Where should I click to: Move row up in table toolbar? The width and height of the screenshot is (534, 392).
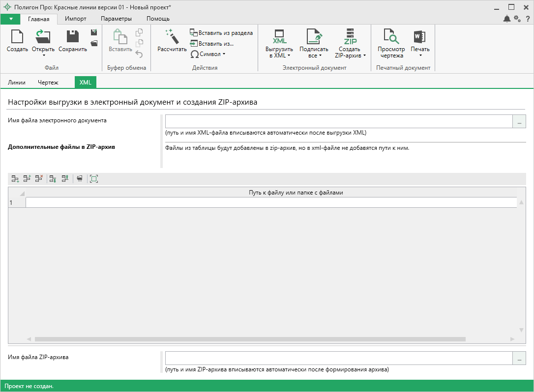(x=65, y=179)
